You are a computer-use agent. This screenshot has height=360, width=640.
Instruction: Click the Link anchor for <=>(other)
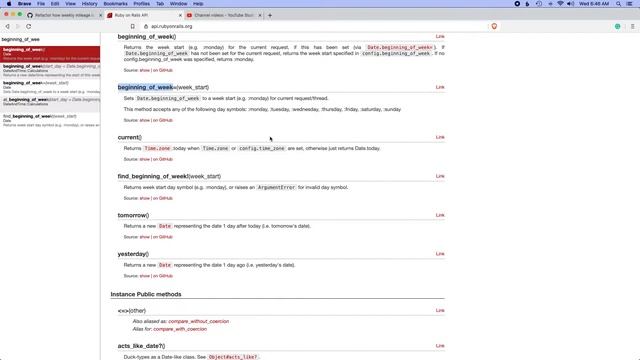440,311
